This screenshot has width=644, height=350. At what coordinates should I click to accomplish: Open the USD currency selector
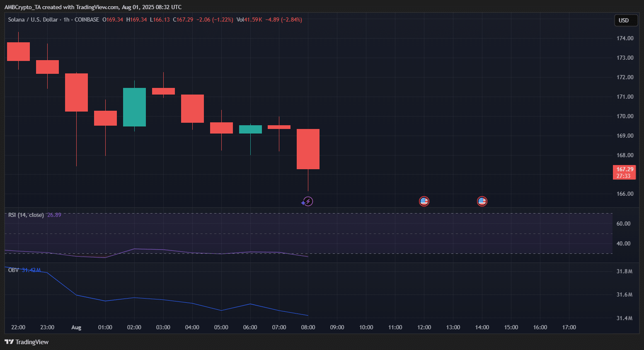coord(625,20)
